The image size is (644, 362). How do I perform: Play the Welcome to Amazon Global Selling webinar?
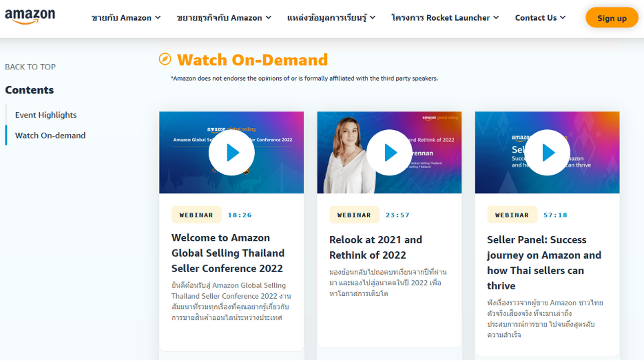(x=231, y=152)
